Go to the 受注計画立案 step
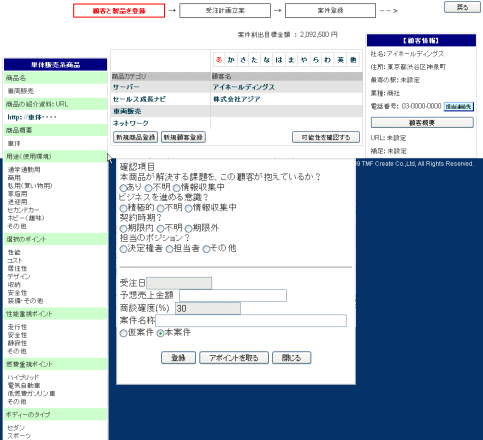The image size is (483, 440). [225, 11]
